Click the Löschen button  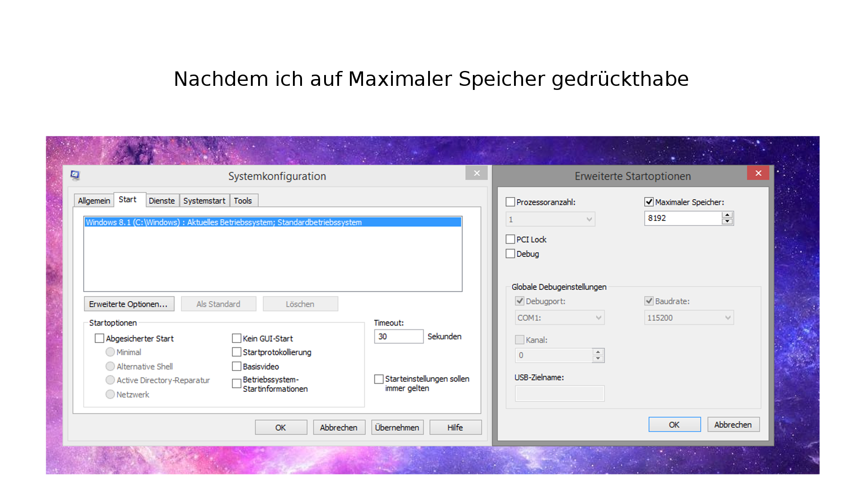pos(300,304)
